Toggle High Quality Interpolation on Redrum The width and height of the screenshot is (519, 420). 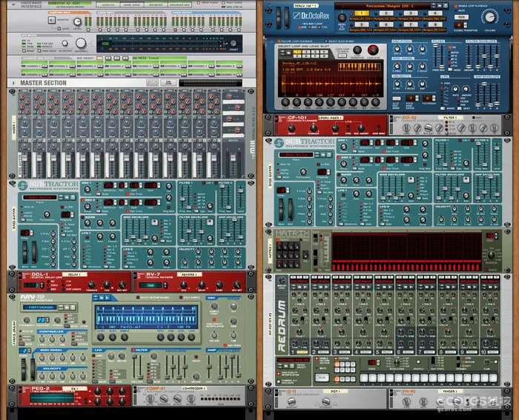(x=278, y=373)
